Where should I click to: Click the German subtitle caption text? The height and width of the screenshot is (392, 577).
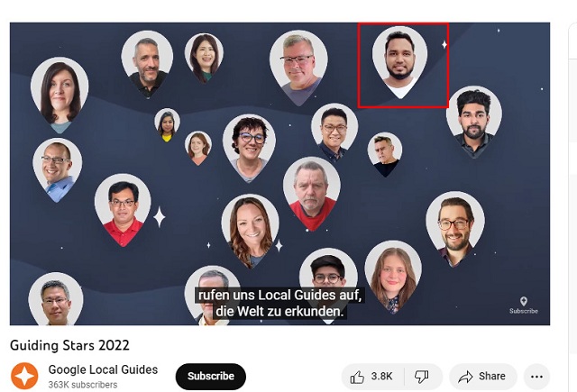[279, 303]
